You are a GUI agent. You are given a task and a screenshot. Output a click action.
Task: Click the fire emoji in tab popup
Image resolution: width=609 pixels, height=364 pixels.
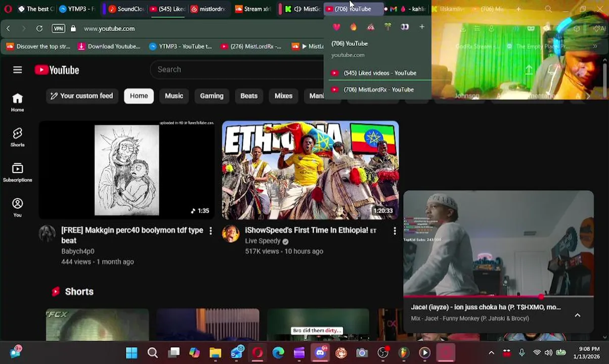(x=353, y=27)
